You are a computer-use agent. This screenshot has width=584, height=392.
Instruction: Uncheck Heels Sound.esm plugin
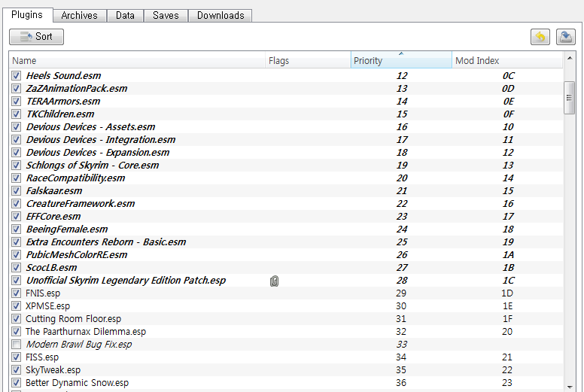pyautogui.click(x=16, y=76)
